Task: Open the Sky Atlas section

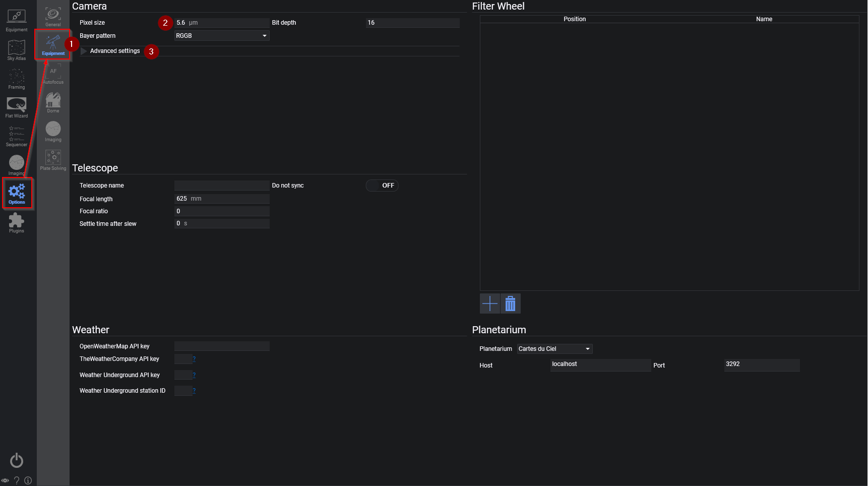Action: (x=17, y=49)
